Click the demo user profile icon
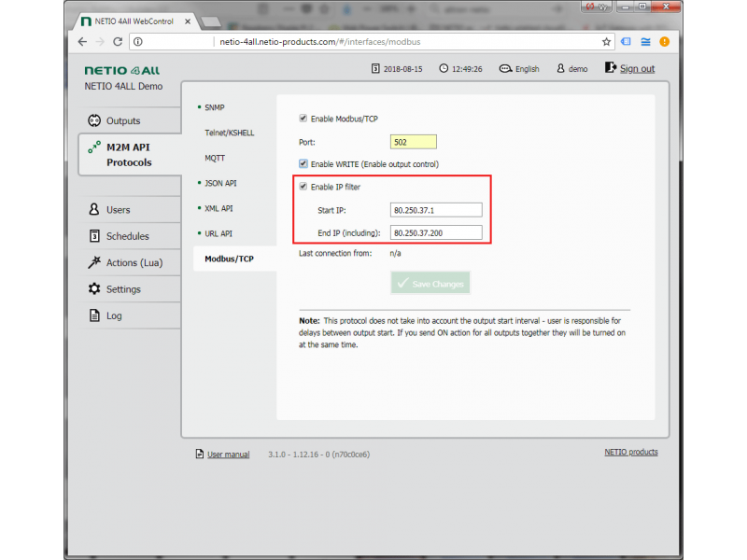Viewport: 747px width, 560px height. point(561,68)
